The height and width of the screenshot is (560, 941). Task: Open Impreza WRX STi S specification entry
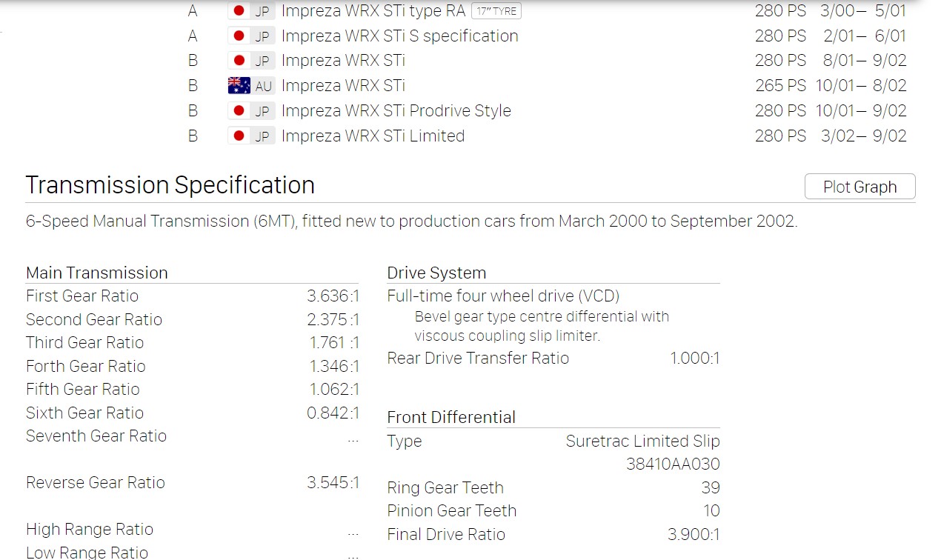[x=400, y=36]
